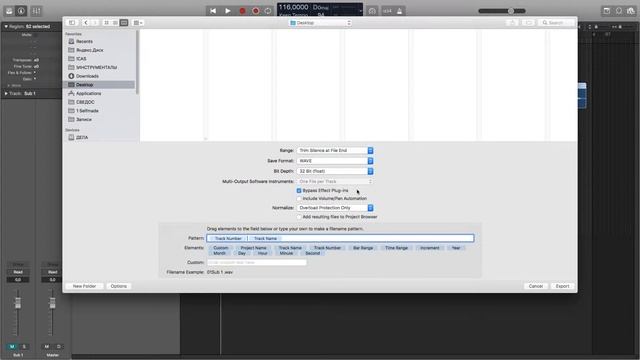The image size is (640, 360).
Task: Select ICAS folder in sidebar
Action: point(81,58)
